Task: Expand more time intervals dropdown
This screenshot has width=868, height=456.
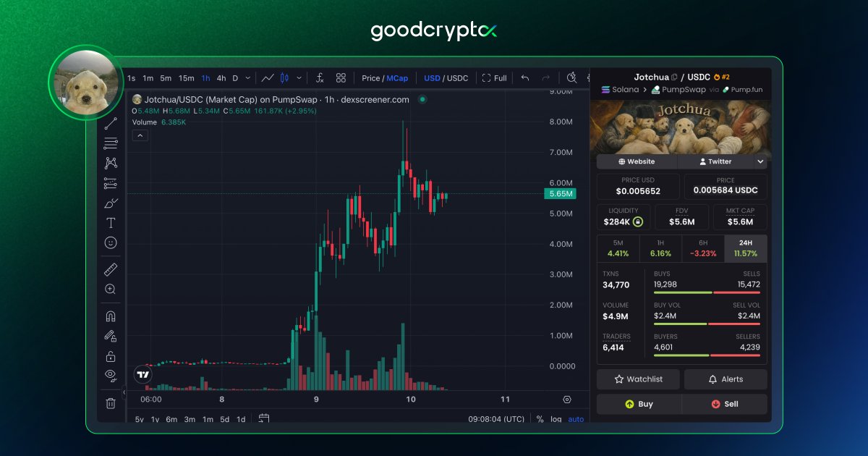Action: [x=248, y=78]
